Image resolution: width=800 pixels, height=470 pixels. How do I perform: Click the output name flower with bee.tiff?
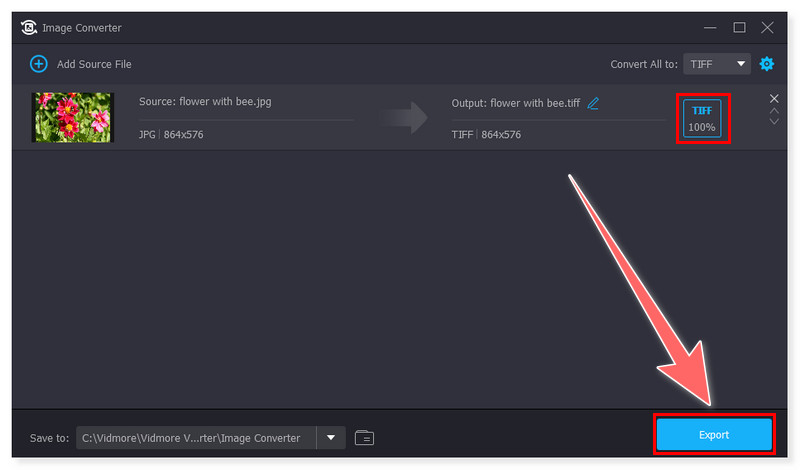point(515,103)
